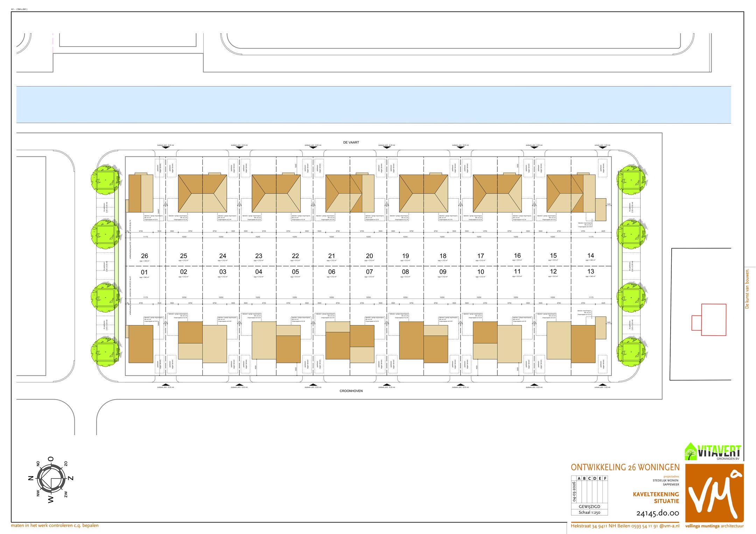This screenshot has width=756, height=534.
Task: Select plot number 13
Action: 590,271
